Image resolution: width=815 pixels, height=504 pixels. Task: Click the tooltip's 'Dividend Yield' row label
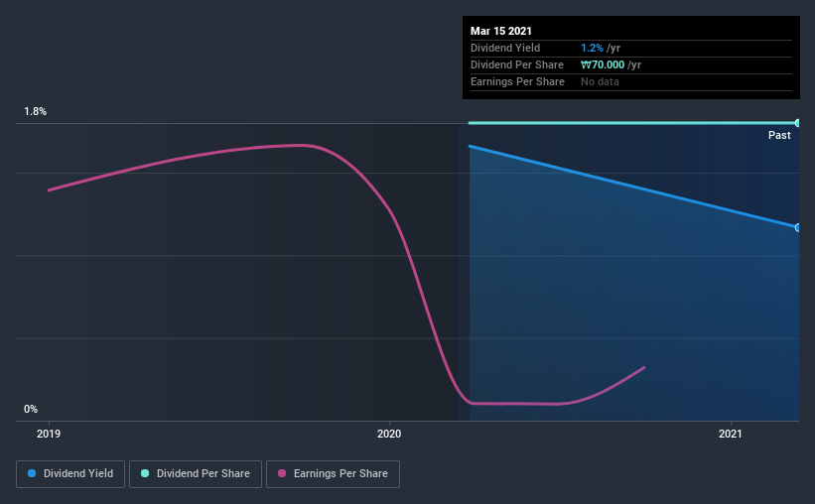(505, 48)
